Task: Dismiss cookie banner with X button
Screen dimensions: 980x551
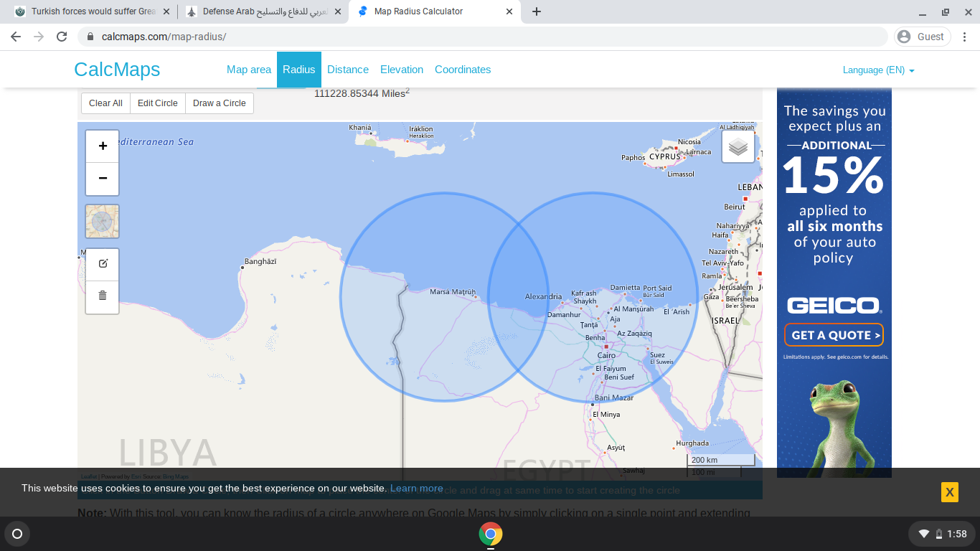Action: [x=950, y=492]
